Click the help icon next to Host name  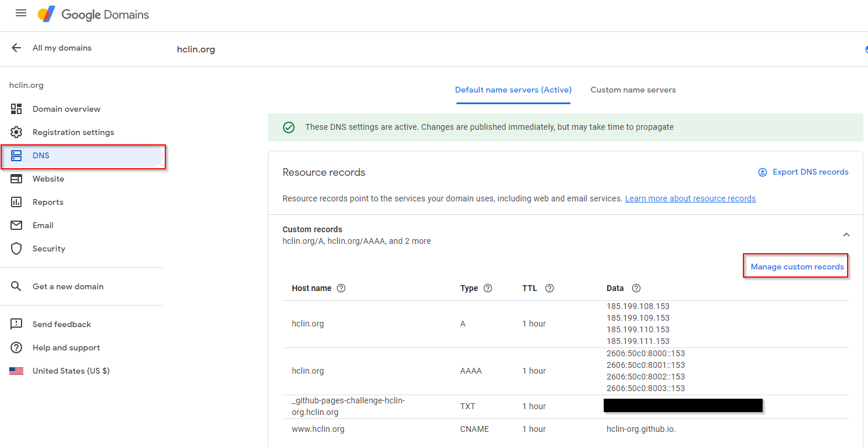click(x=341, y=288)
